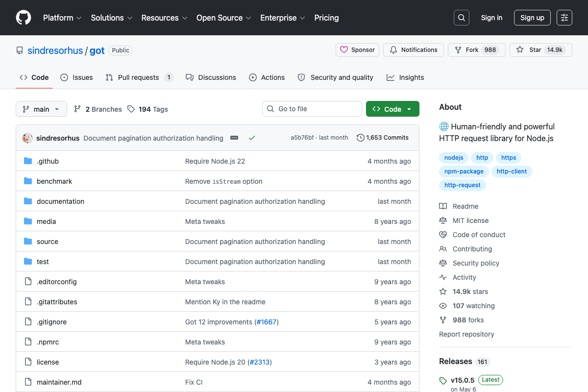588x392 pixels.
Task: Switch to the Issues tab
Action: click(76, 77)
